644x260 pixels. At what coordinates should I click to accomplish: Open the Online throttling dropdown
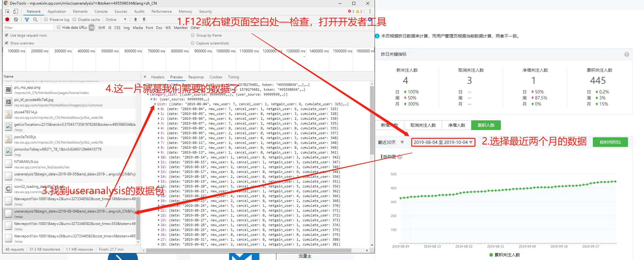tap(116, 19)
